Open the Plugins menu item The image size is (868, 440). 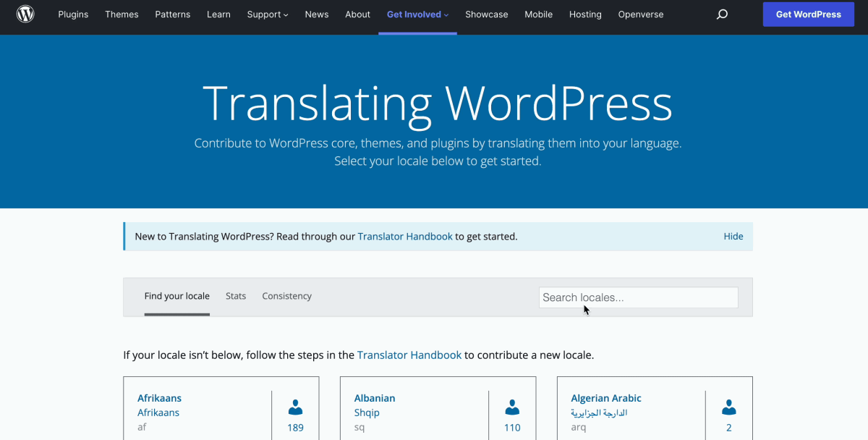[73, 14]
